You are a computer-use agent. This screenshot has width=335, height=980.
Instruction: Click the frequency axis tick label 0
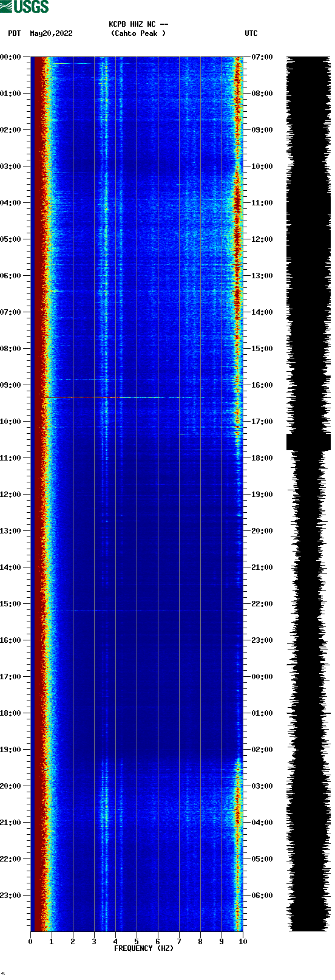[30, 942]
